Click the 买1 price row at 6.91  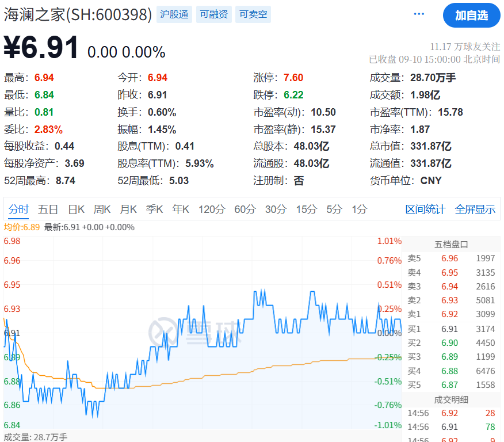pos(450,329)
